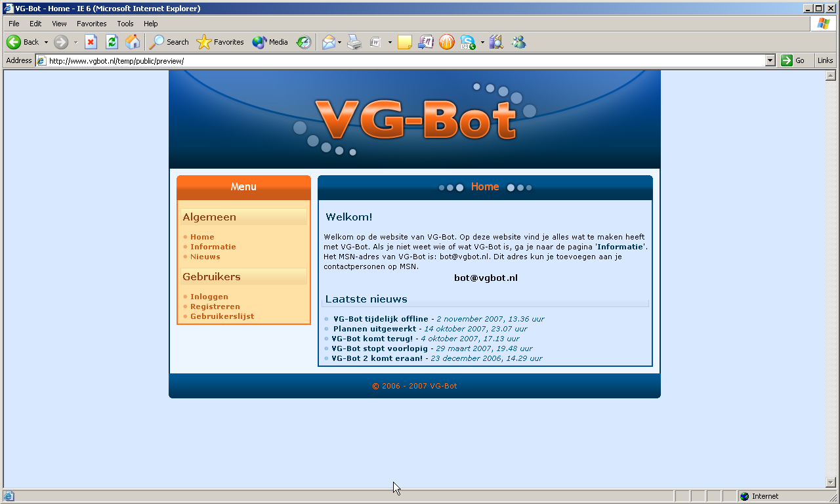Click the Windows flag logo
The width and height of the screenshot is (840, 504).
(824, 24)
